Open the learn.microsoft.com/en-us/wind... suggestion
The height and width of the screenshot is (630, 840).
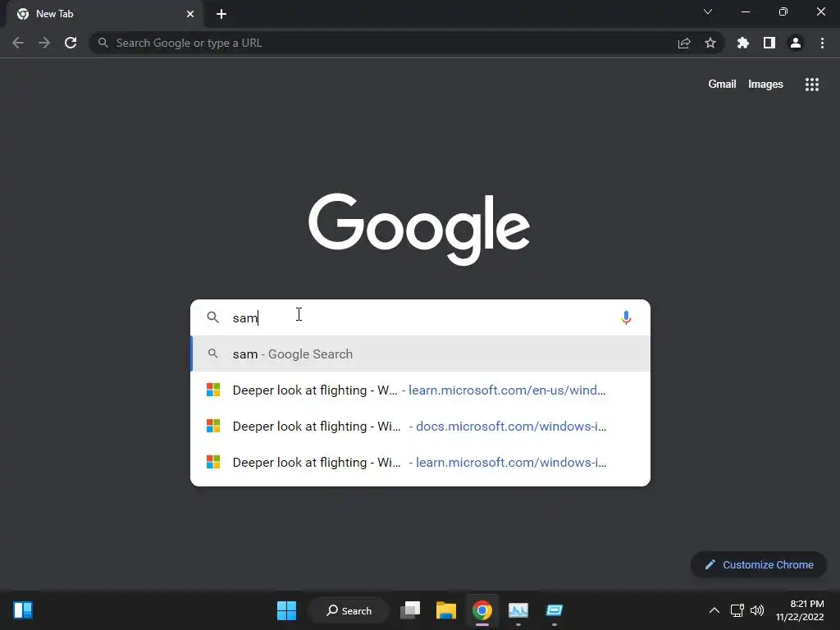point(421,390)
